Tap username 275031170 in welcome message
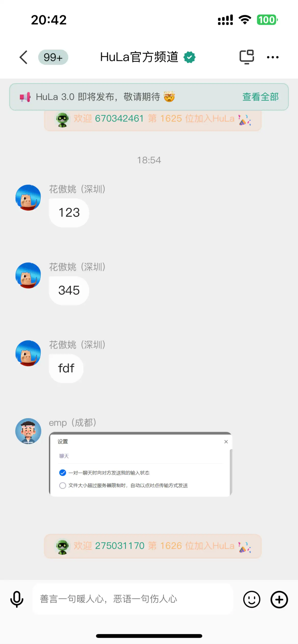 pos(120,546)
